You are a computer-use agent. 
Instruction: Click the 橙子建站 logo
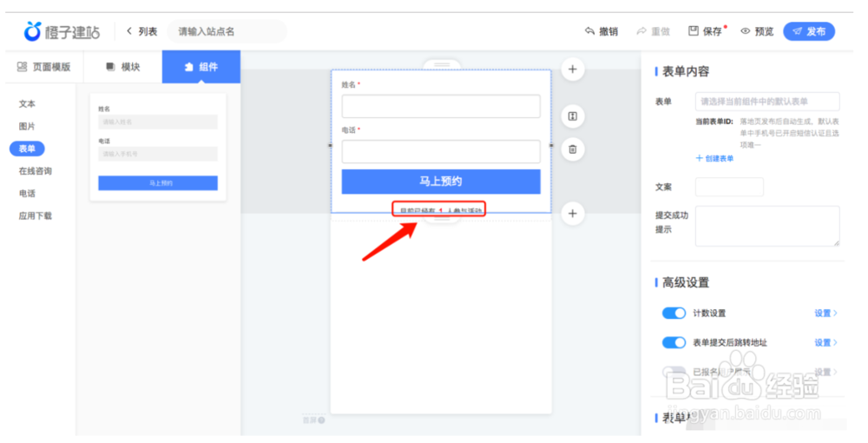[62, 31]
